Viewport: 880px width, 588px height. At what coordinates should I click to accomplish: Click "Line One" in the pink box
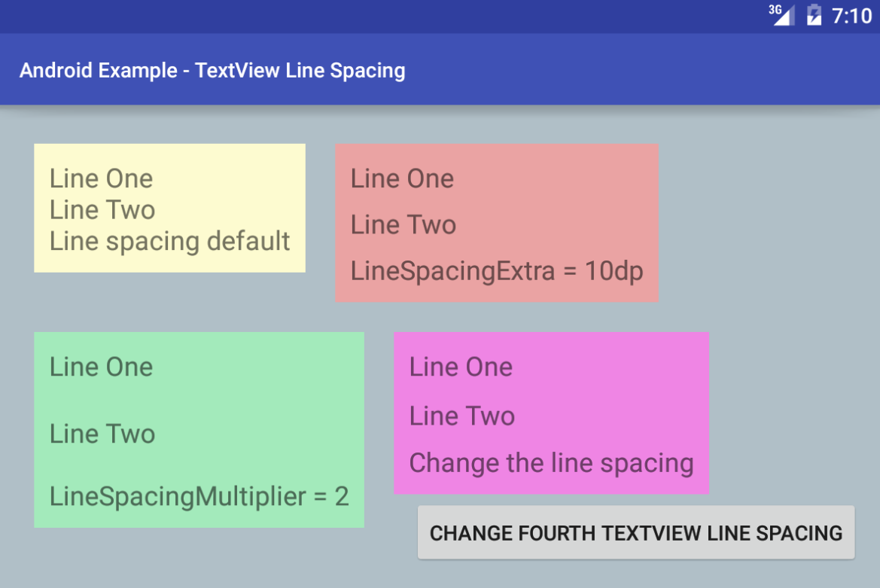(461, 367)
